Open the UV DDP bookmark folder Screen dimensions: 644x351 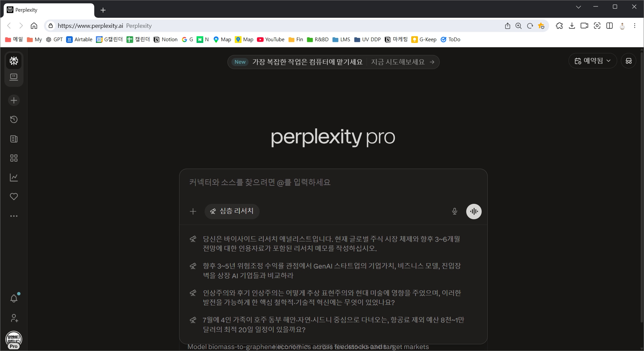368,40
